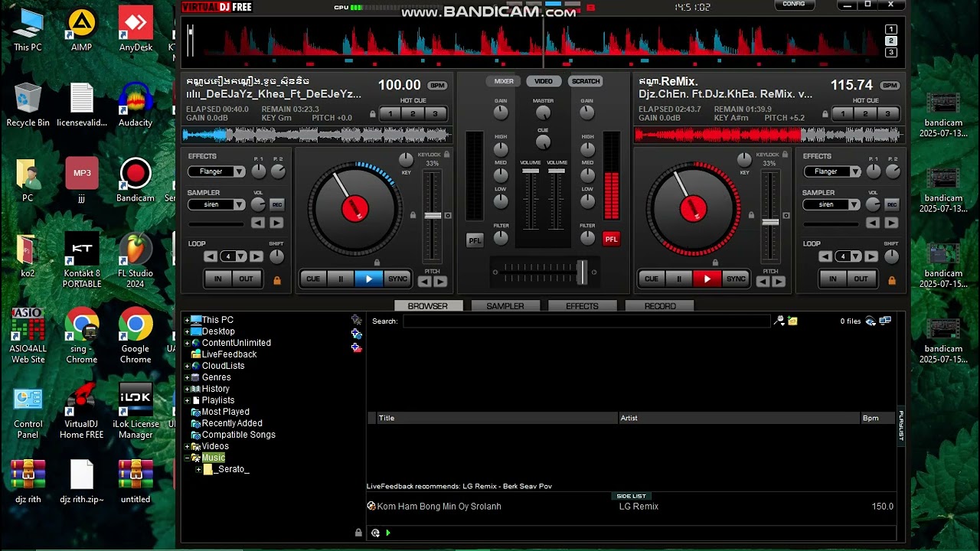
Task: Click hot cue 2 on left deck
Action: [413, 114]
